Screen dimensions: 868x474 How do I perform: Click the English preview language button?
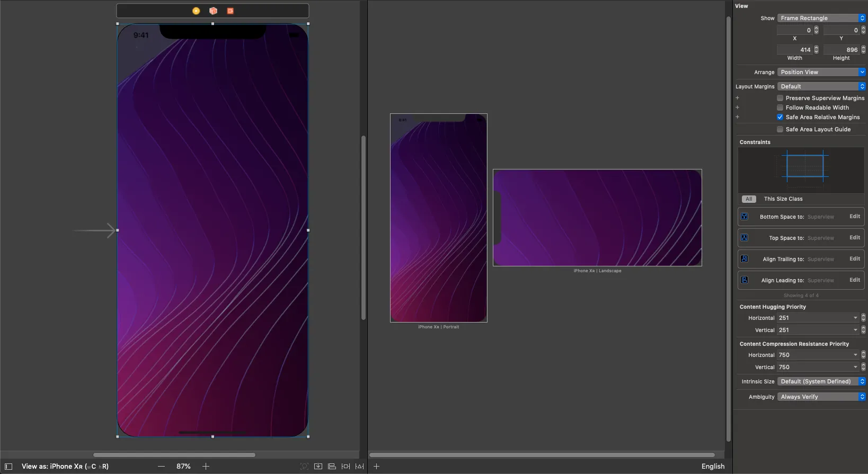(x=713, y=467)
